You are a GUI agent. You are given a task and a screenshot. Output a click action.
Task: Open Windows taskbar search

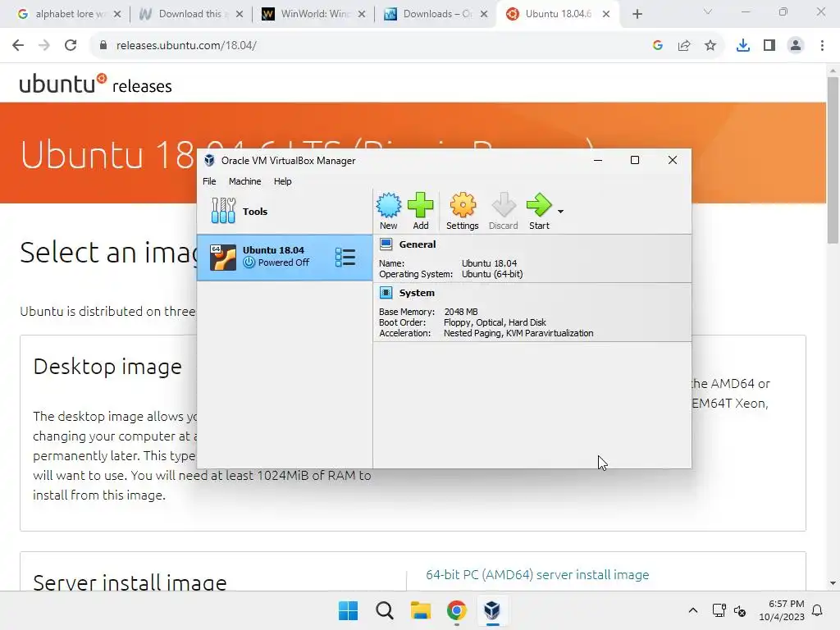click(384, 610)
